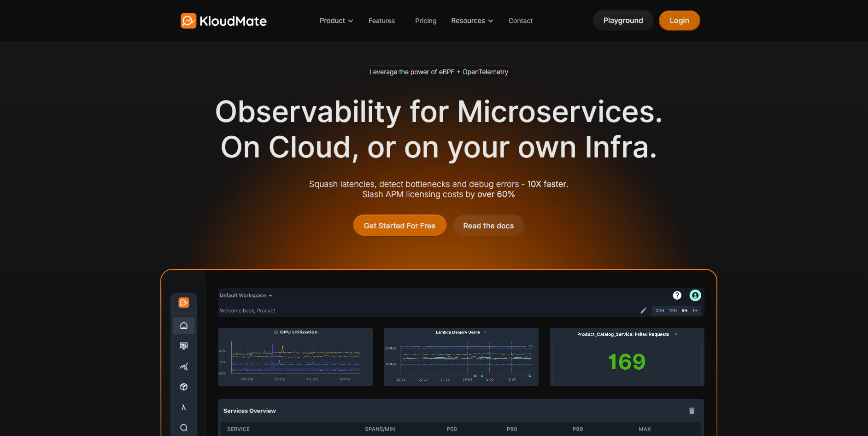Open the metrics explorer chart icon
The height and width of the screenshot is (436, 868).
pyautogui.click(x=184, y=366)
